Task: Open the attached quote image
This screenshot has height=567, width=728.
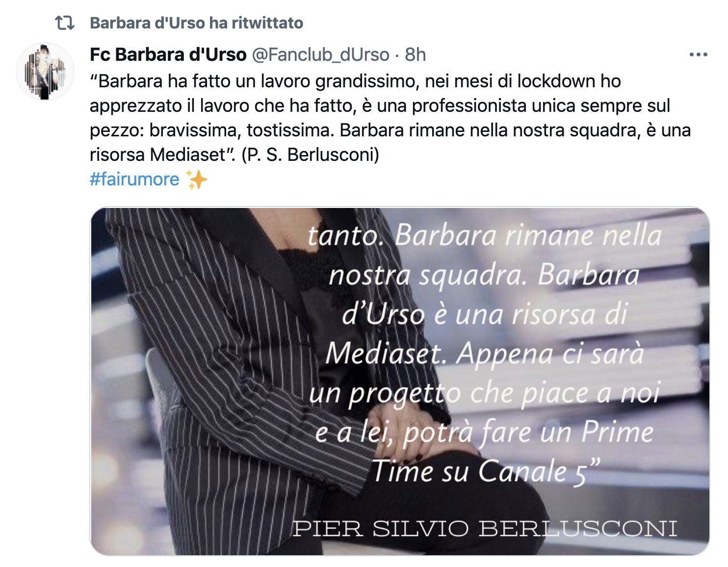Action: pyautogui.click(x=400, y=381)
